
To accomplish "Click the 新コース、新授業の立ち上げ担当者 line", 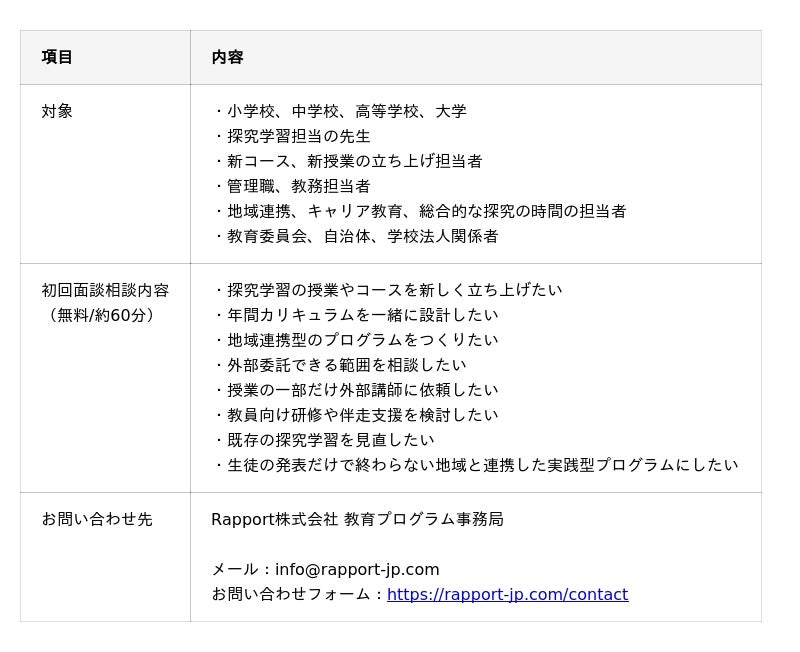I will tap(347, 161).
